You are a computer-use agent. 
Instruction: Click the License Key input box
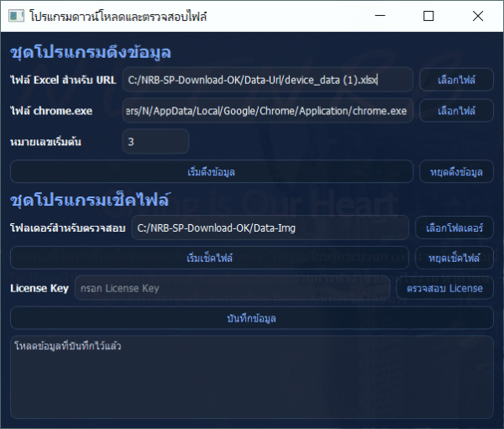point(233,288)
